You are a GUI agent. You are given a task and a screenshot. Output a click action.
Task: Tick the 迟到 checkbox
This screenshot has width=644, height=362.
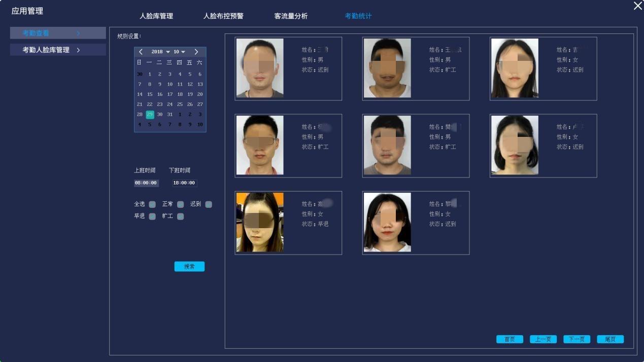[x=209, y=204]
